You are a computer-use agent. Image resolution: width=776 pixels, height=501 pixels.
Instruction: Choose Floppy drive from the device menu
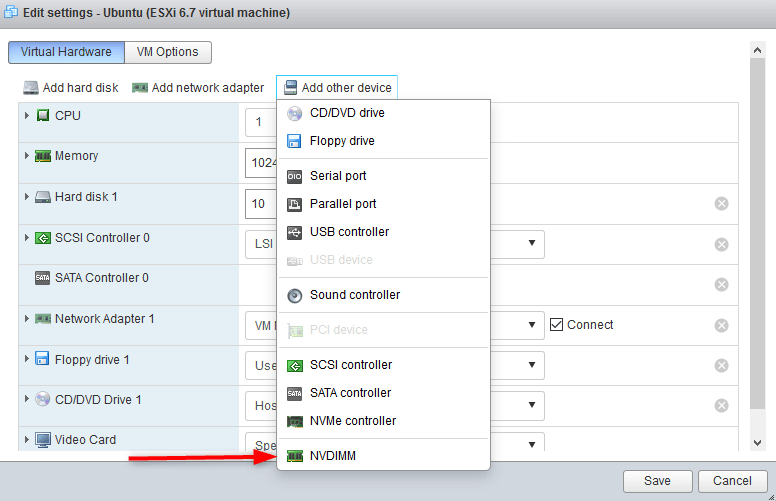tap(384, 141)
